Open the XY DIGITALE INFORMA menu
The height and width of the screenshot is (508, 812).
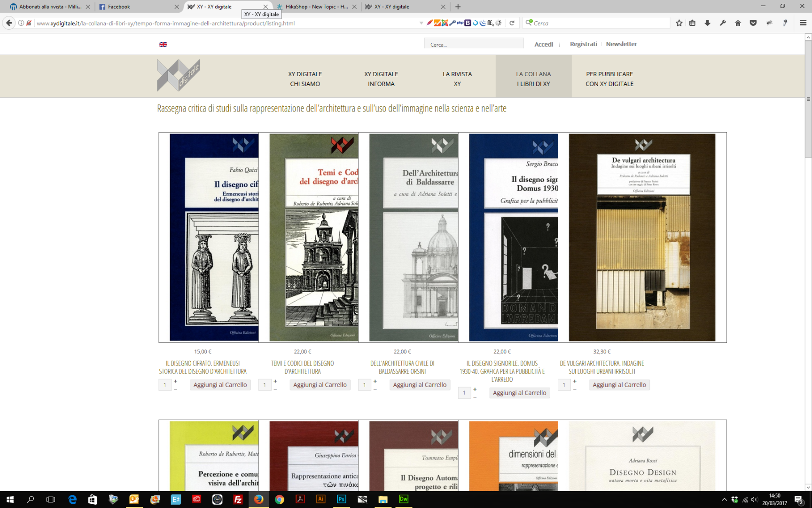click(x=381, y=79)
